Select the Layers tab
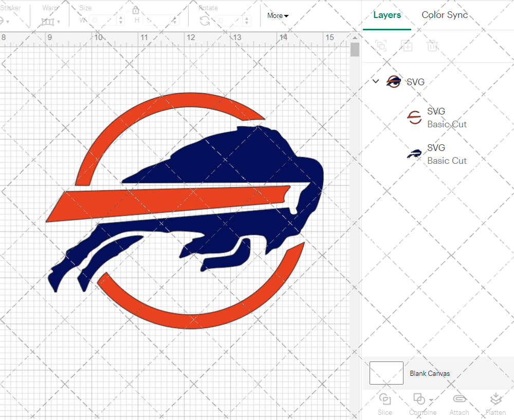The image size is (514, 420). (387, 15)
